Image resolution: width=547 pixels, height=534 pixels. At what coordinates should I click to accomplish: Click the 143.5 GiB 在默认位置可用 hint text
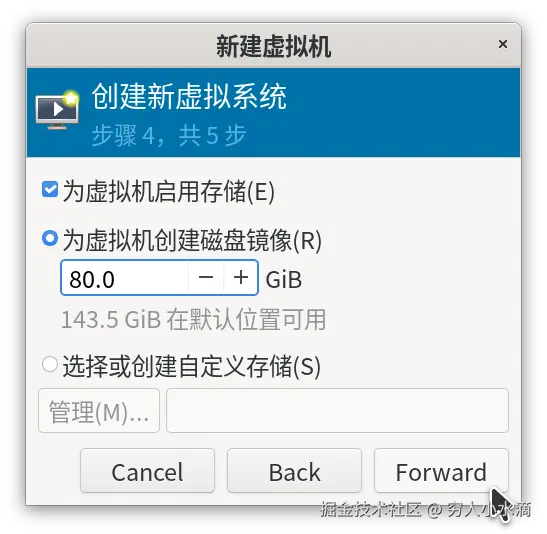pyautogui.click(x=194, y=319)
